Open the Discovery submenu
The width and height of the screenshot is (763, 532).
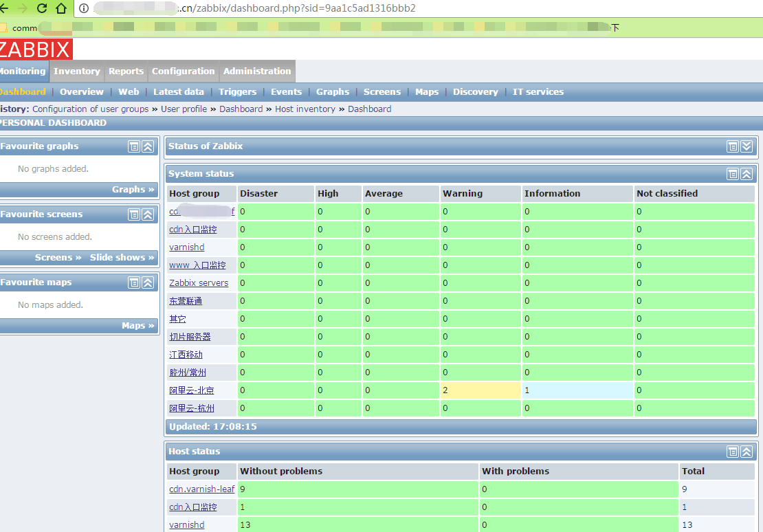point(476,92)
